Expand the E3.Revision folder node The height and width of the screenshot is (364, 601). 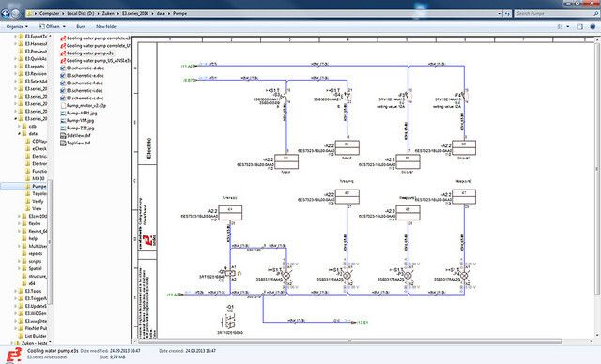point(15,74)
